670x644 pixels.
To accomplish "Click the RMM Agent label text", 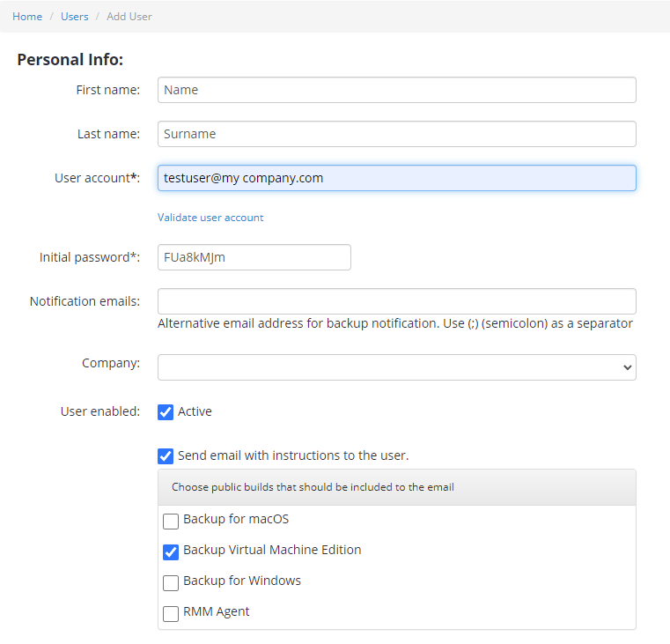I will click(x=217, y=612).
